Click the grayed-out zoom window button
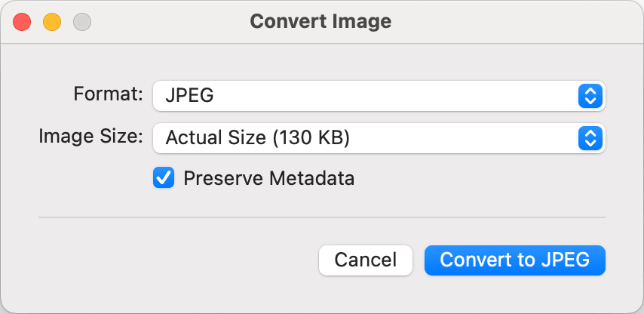Image resolution: width=644 pixels, height=314 pixels. (x=81, y=22)
